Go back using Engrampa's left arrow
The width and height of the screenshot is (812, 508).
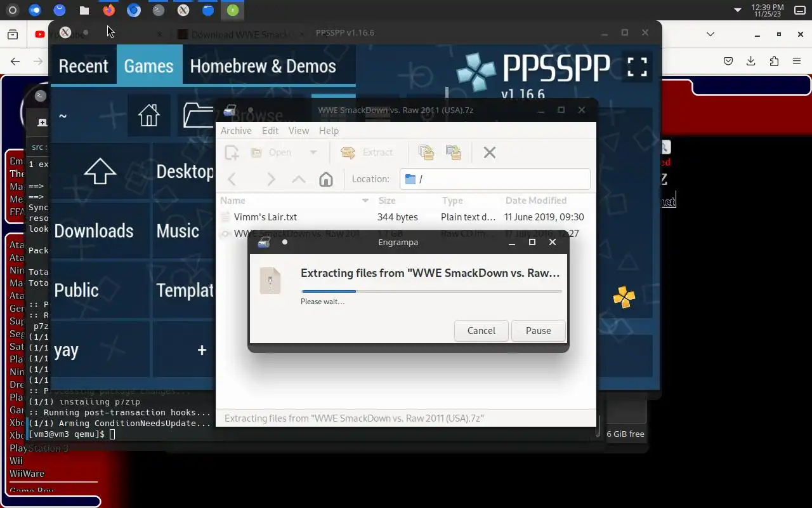coord(232,179)
